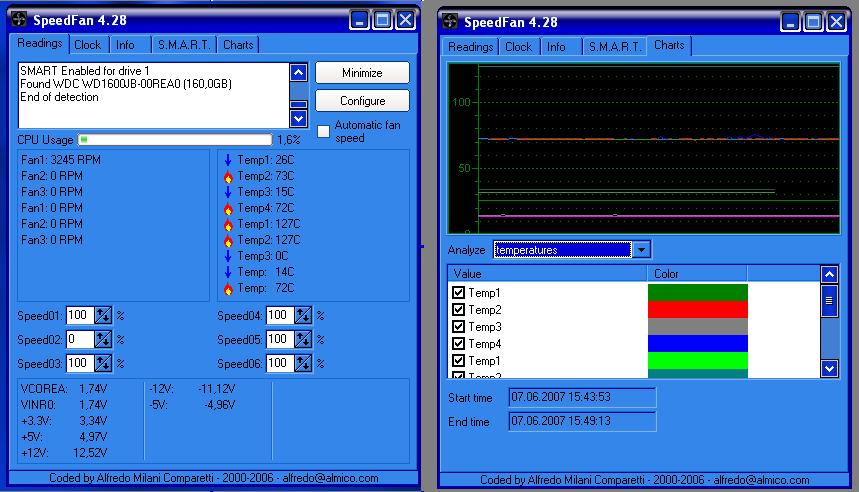The image size is (859, 492).
Task: Click chart value list scrollbar thumb
Action: point(829,300)
